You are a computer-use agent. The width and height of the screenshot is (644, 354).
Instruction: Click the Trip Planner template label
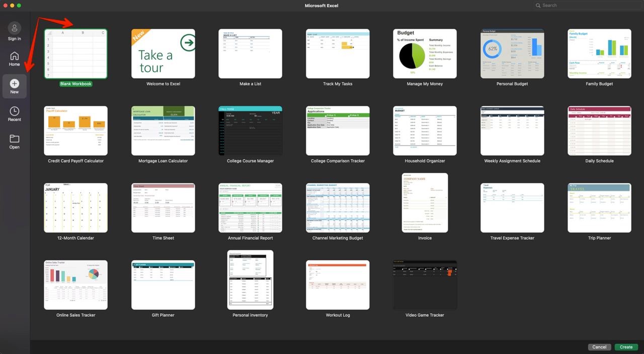point(599,238)
